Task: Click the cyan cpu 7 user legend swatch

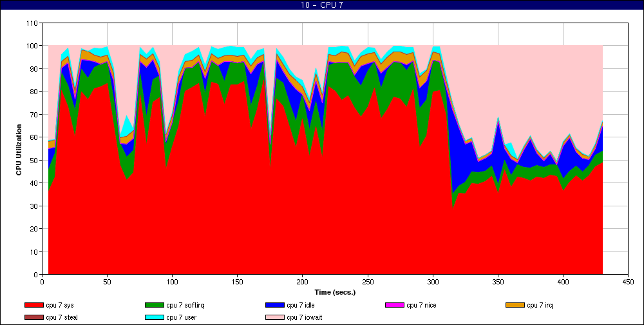Action: (x=154, y=318)
